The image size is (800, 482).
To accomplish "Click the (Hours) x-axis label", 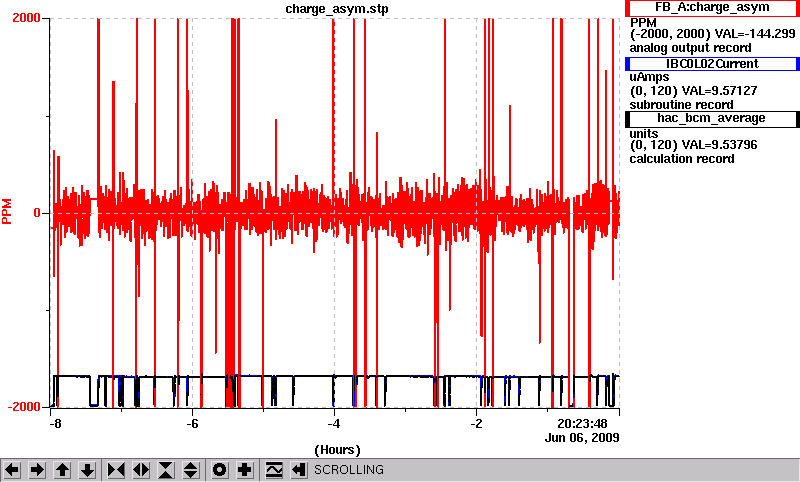I will coord(337,450).
